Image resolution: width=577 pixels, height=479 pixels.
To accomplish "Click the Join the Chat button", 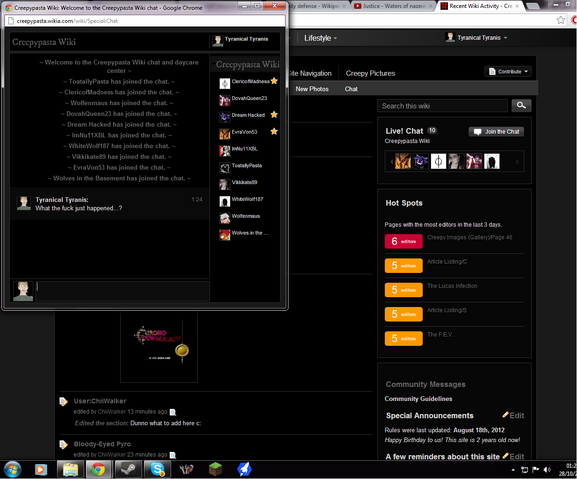I will pos(496,131).
